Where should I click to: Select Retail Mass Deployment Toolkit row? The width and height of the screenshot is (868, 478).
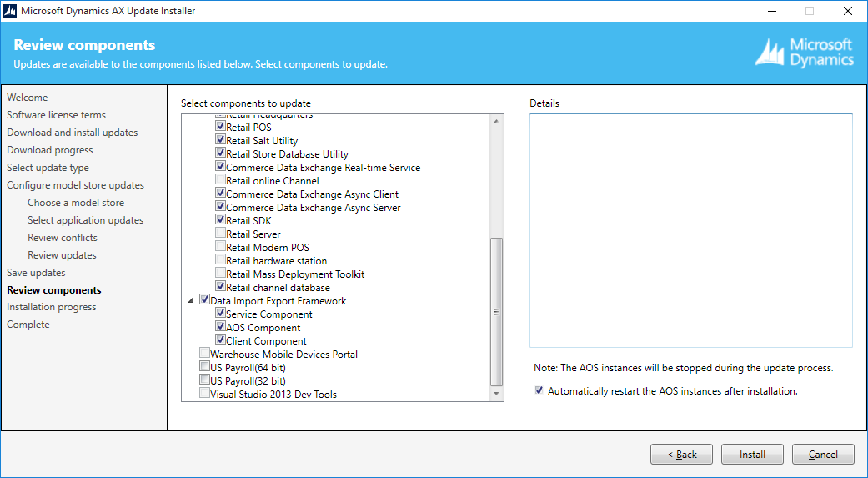[296, 274]
